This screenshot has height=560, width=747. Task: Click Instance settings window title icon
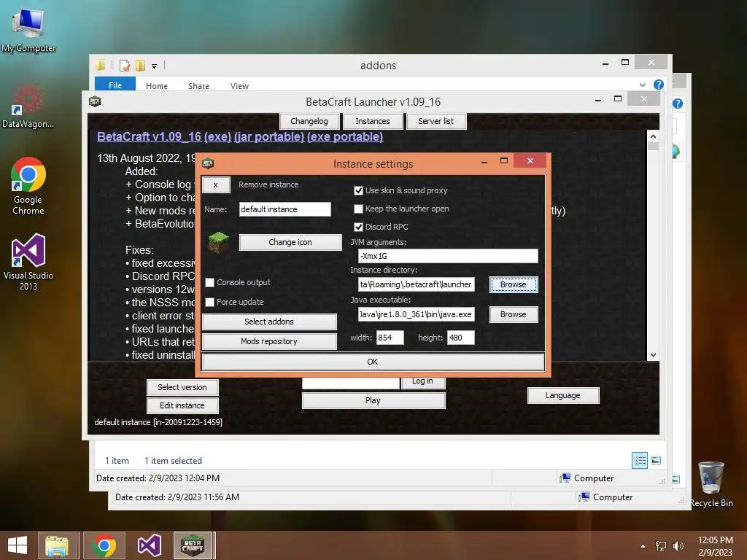coord(208,163)
